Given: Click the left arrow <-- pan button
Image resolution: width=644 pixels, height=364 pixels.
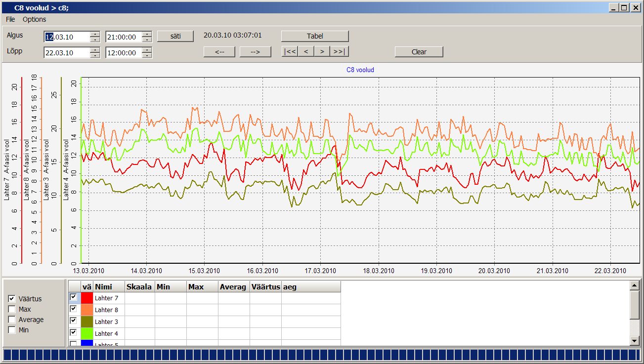Looking at the screenshot, I should pyautogui.click(x=220, y=51).
